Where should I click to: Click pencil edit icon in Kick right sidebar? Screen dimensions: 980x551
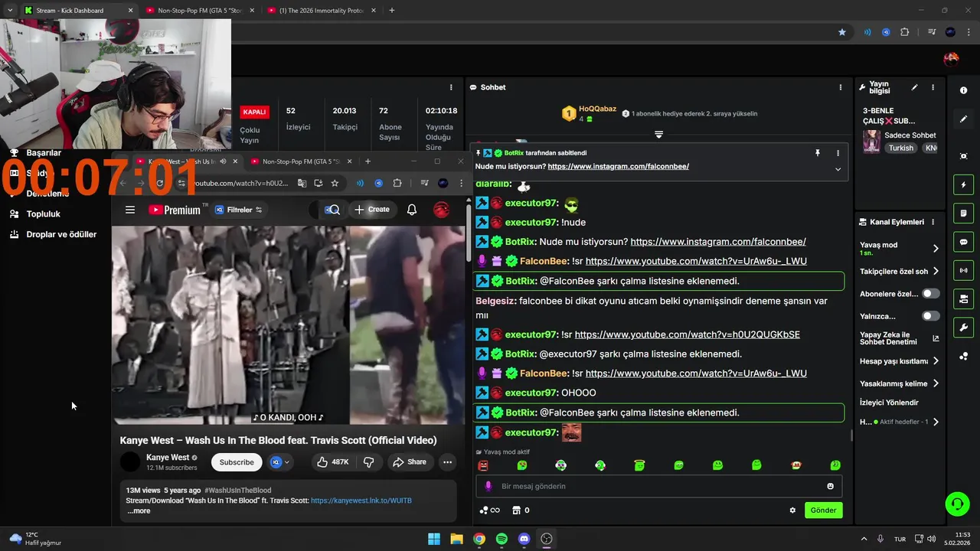pyautogui.click(x=963, y=119)
